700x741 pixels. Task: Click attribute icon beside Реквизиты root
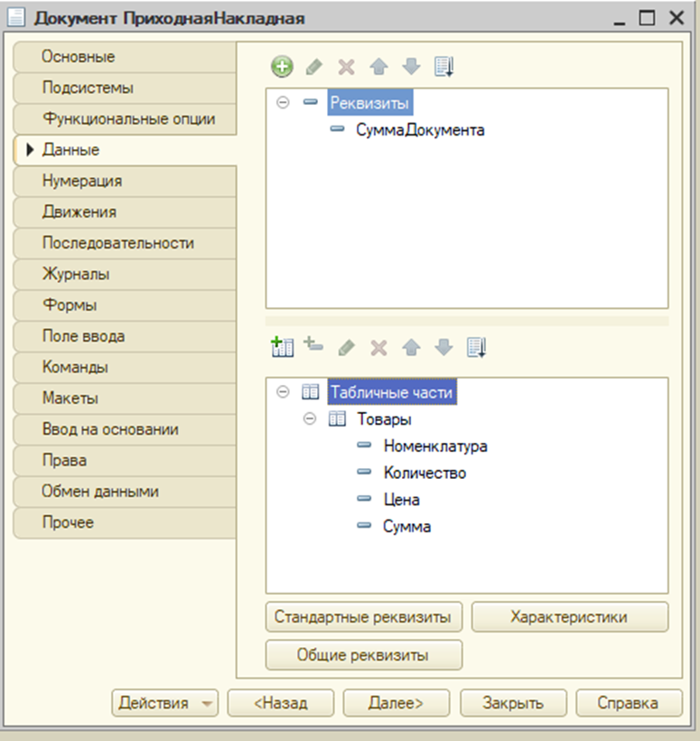pos(311,101)
